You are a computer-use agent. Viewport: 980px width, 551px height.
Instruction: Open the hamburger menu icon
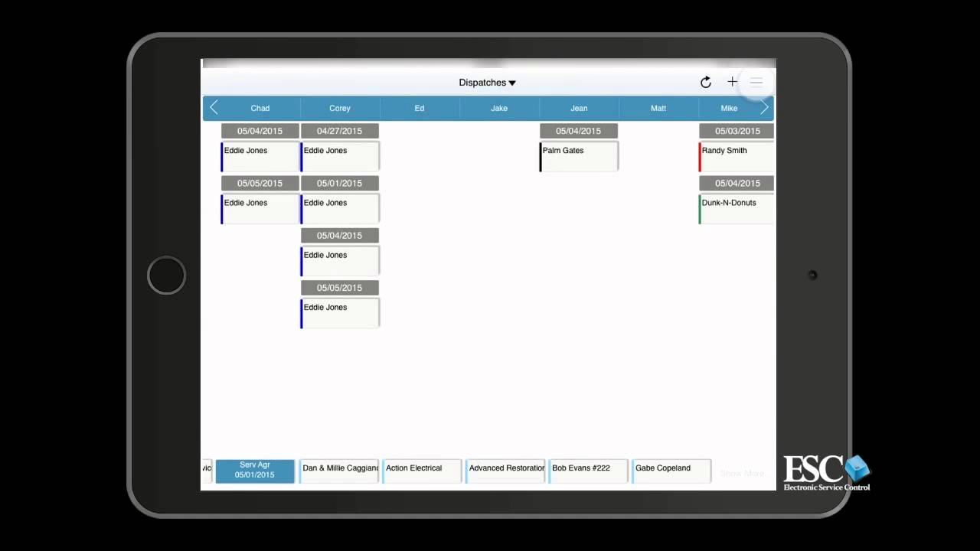coord(756,82)
